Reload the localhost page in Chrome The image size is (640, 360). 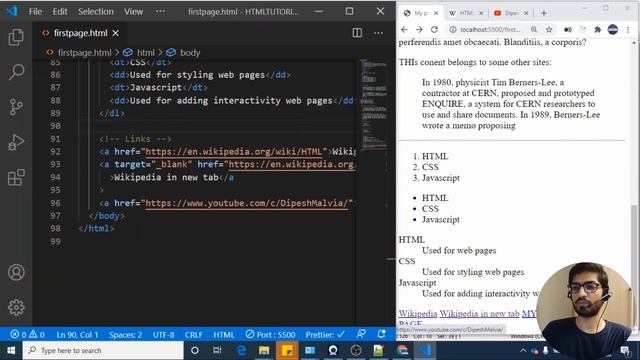click(434, 29)
